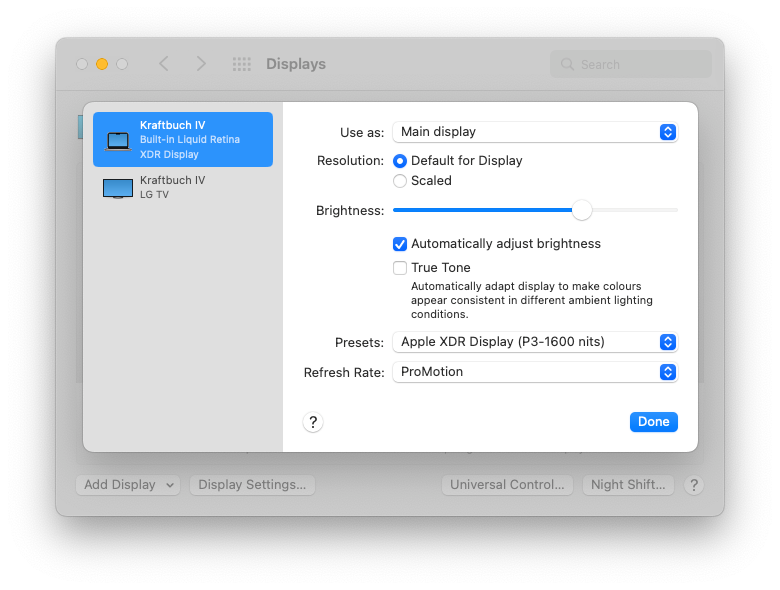The width and height of the screenshot is (780, 590).
Task: Expand the Refresh Rate dropdown
Action: tap(535, 372)
